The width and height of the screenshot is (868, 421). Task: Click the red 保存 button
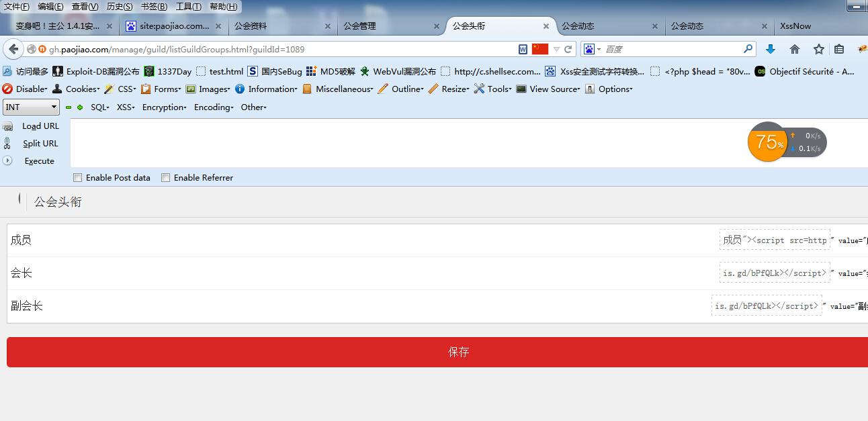437,352
